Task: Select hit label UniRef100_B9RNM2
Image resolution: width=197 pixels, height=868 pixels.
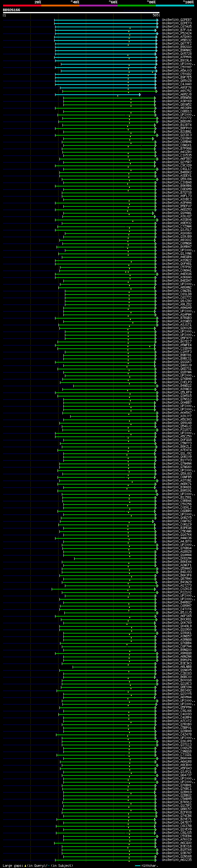Action: coord(177,50)
